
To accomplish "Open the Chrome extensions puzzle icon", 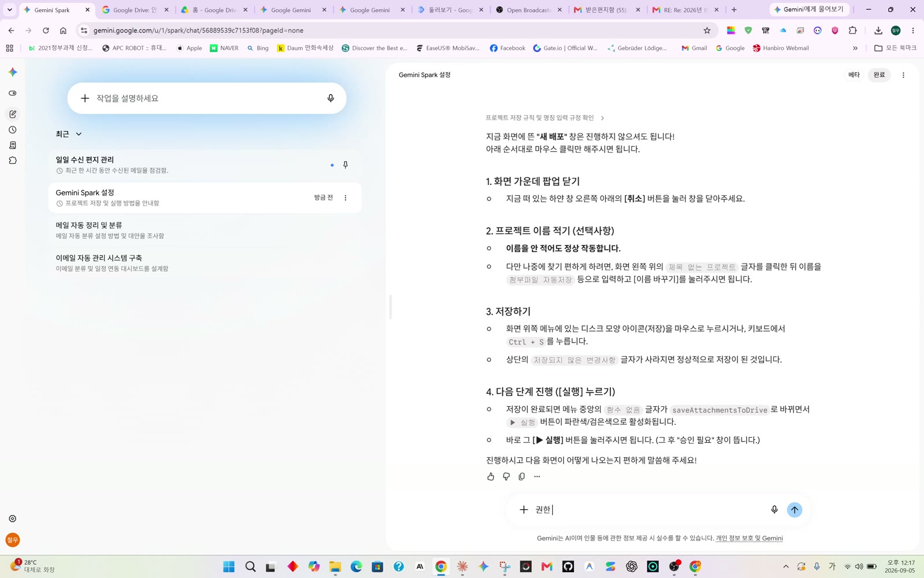I will point(853,31).
